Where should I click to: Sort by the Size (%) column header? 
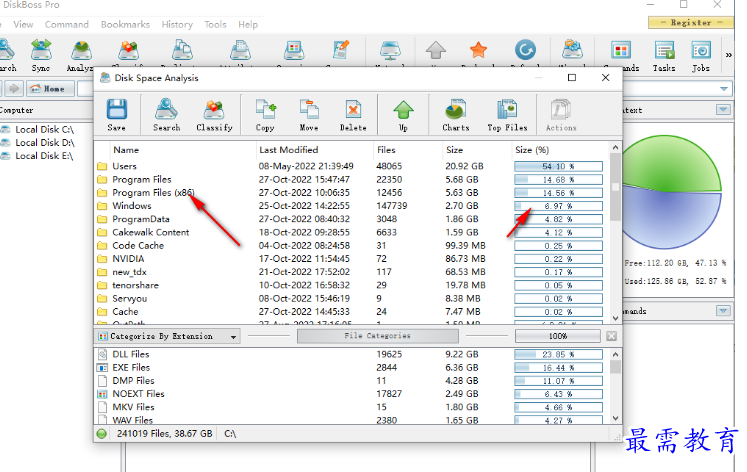[x=532, y=150]
